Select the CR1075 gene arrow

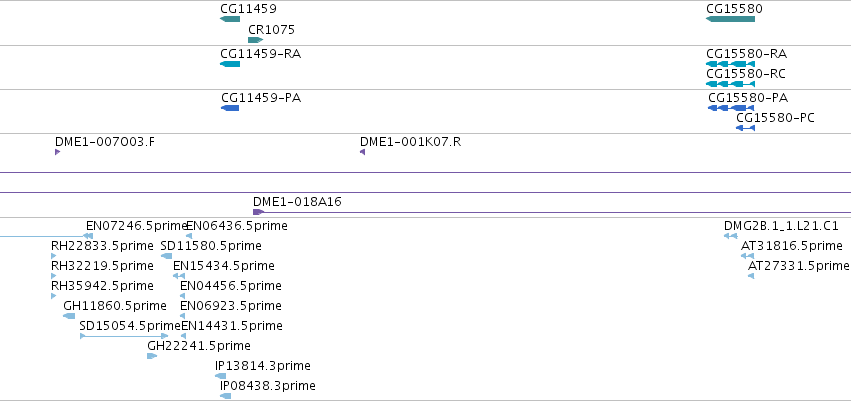pyautogui.click(x=256, y=40)
